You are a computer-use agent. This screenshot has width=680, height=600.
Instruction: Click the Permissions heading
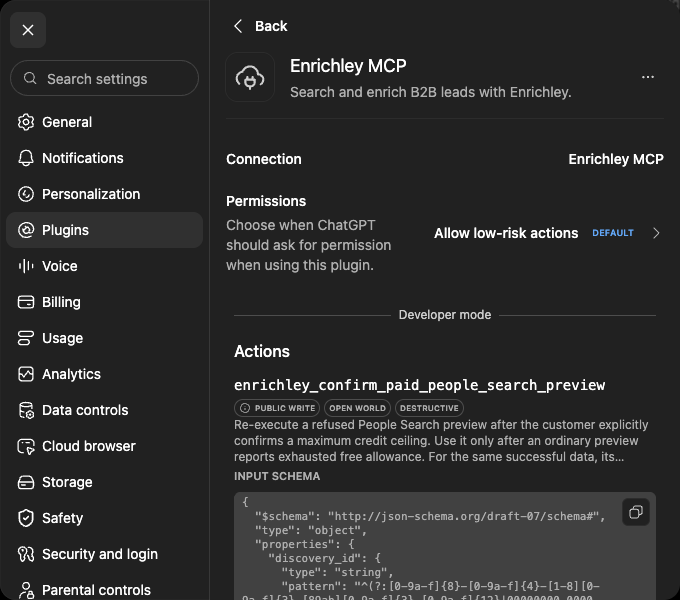coord(266,201)
